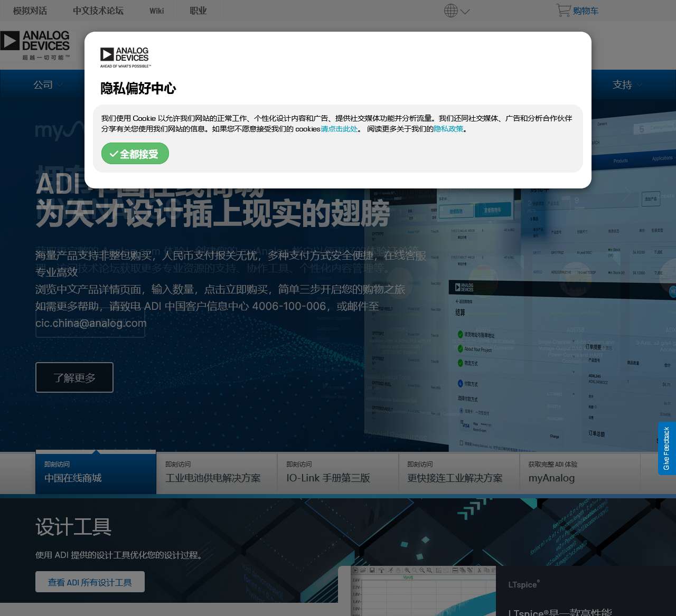
Task: Open the Give Feedback side tab
Action: 666,448
